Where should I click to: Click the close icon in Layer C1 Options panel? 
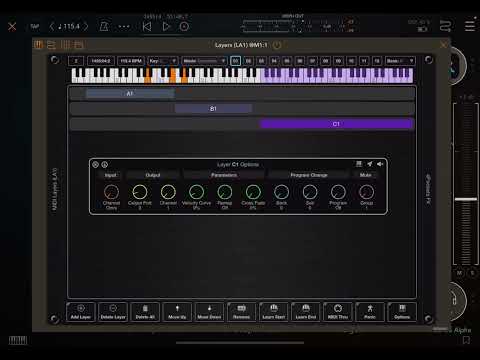tap(95, 164)
